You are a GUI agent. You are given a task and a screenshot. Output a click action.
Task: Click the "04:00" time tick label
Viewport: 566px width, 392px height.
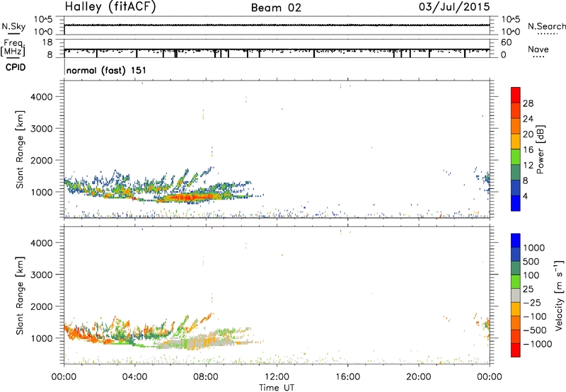pos(134,377)
